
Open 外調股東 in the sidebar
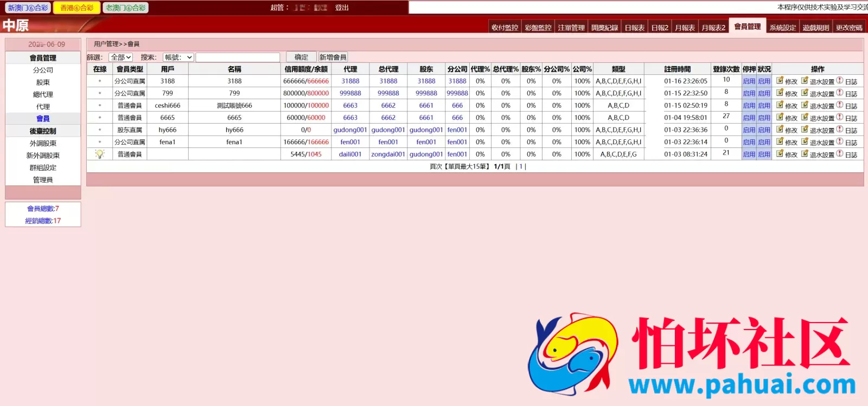[x=43, y=143]
